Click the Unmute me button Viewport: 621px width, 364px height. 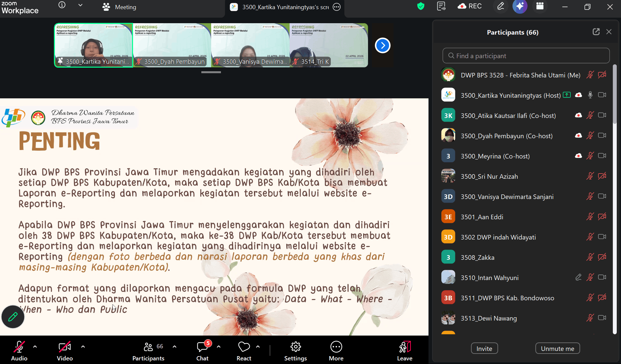[558, 348]
